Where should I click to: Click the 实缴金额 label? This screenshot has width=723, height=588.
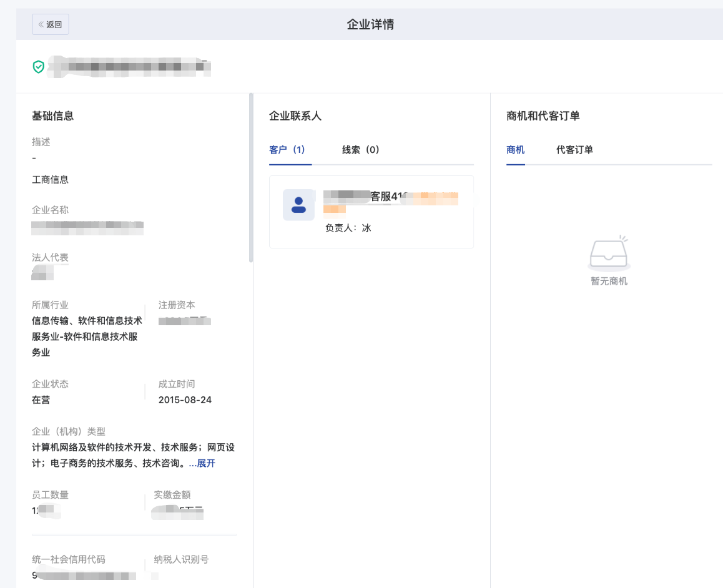[x=172, y=495]
